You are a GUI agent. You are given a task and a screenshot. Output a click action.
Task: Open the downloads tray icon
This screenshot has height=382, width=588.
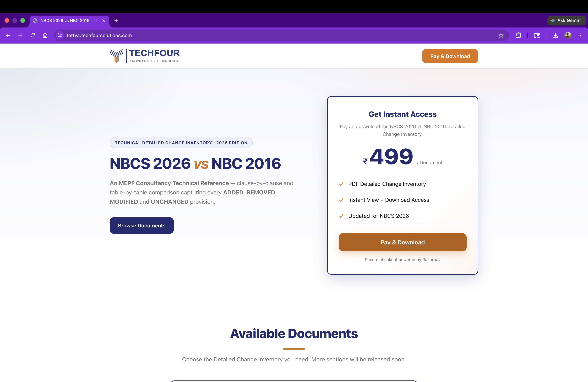555,35
